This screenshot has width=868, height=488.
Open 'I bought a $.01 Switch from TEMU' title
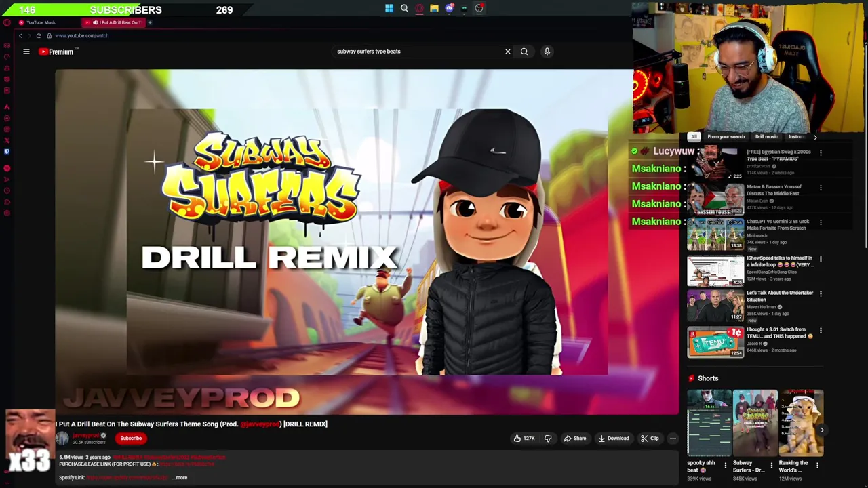point(779,333)
